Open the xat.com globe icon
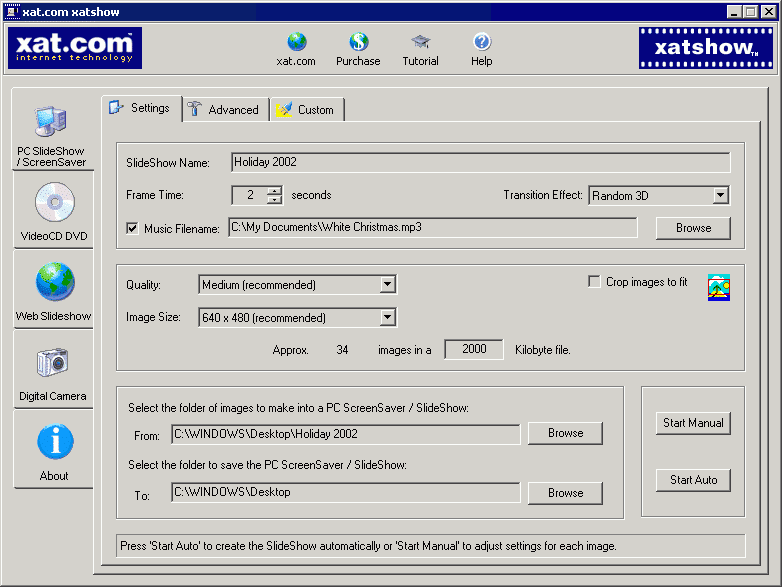Viewport: 782px width, 587px height. pyautogui.click(x=296, y=43)
